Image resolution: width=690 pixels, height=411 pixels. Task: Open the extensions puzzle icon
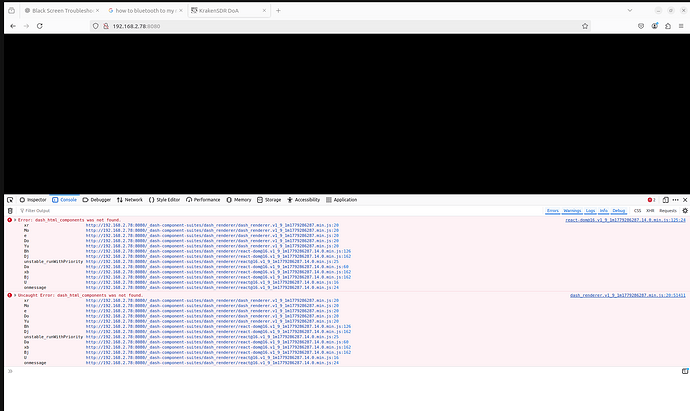(668, 26)
